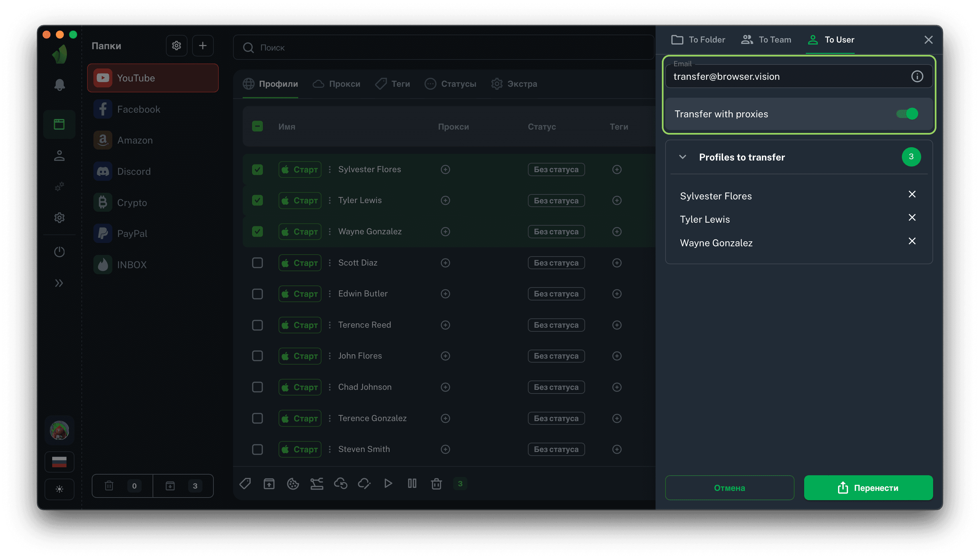This screenshot has width=980, height=559.
Task: Click the tag icon in bottom toolbar
Action: [245, 484]
